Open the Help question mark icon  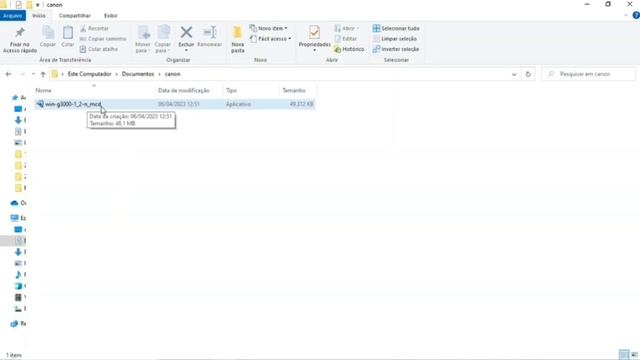(636, 16)
